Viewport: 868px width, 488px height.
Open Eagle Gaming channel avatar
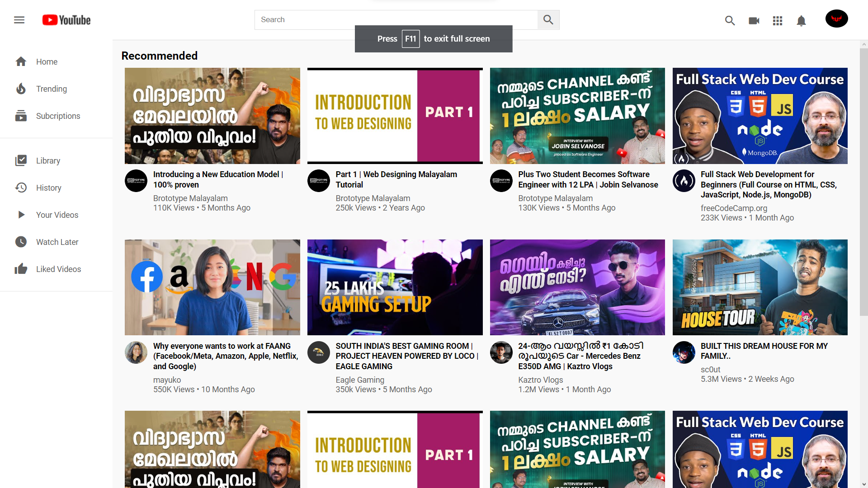pyautogui.click(x=319, y=352)
